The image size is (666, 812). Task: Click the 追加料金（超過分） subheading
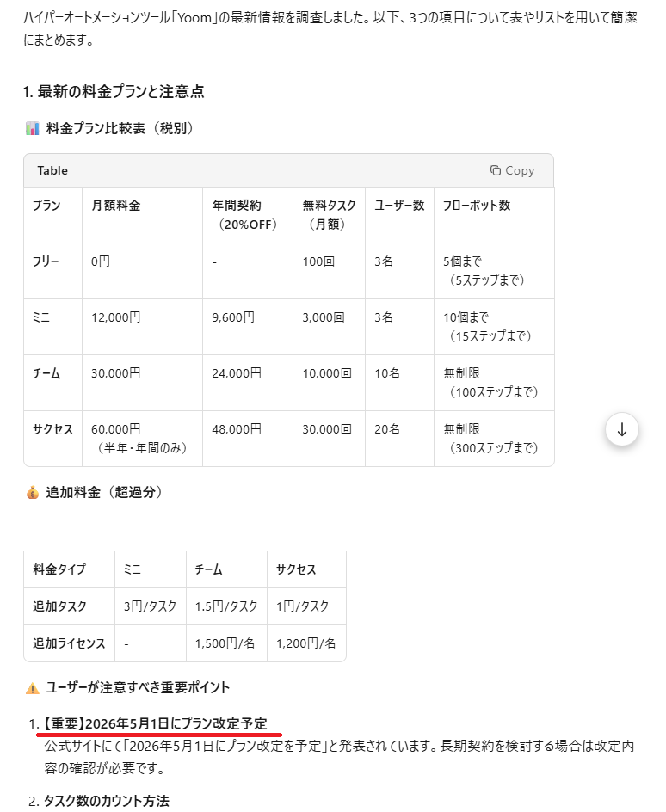(104, 493)
